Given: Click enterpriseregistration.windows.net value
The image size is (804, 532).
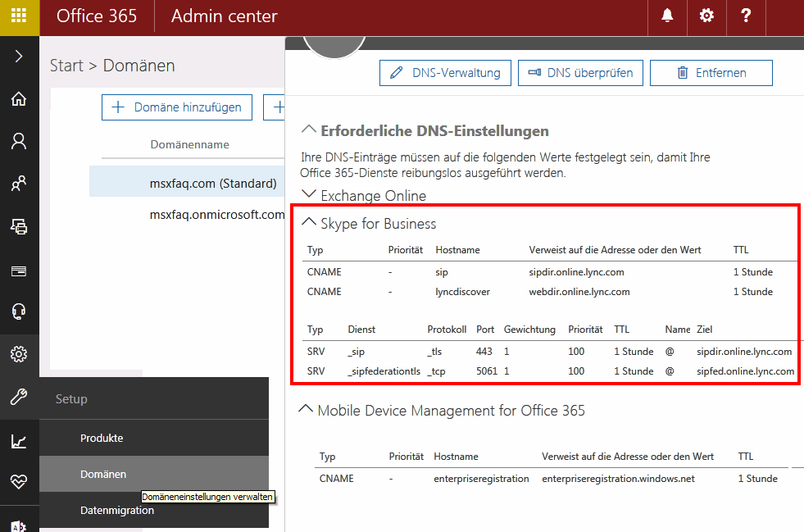Looking at the screenshot, I should pos(618,479).
